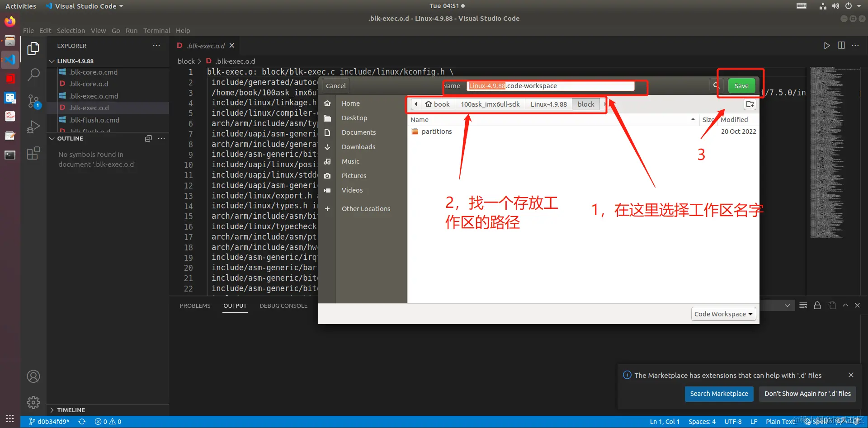Open editor More Actions ellipsis menu
Image resolution: width=868 pixels, height=428 pixels.
coord(855,46)
